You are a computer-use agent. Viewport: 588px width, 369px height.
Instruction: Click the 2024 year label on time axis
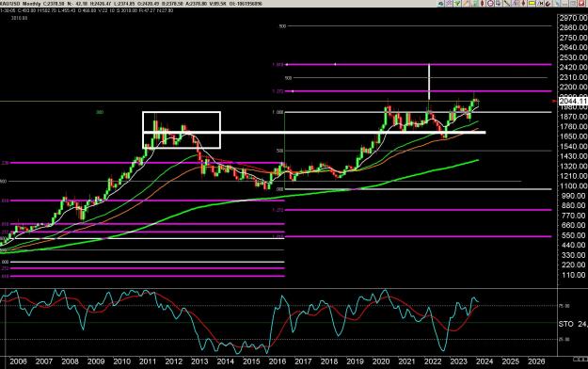485,361
